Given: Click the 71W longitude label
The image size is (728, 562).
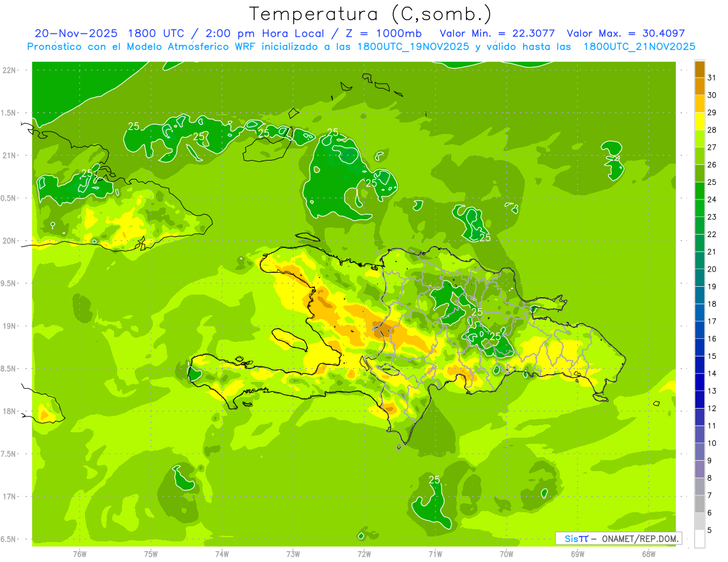Looking at the screenshot, I should 435,554.
